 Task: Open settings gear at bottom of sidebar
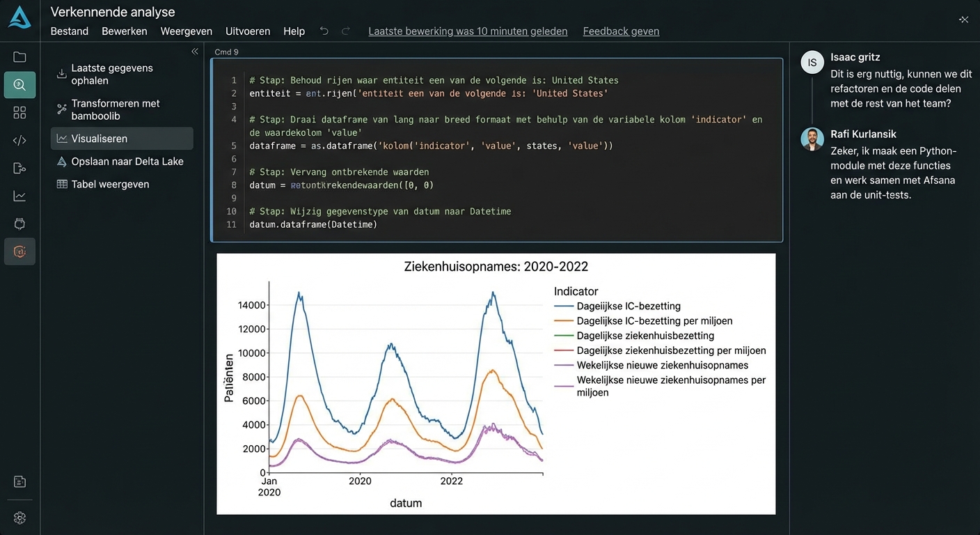click(19, 518)
